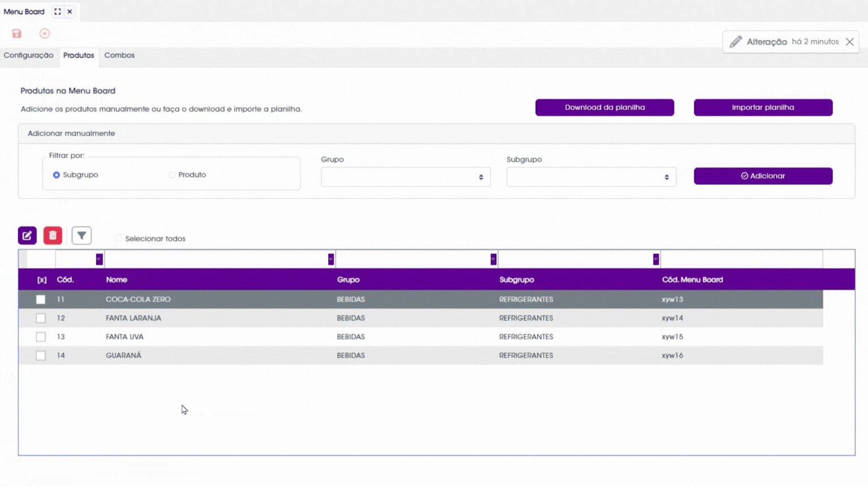
Task: Click the save floppy disk icon
Action: (16, 33)
